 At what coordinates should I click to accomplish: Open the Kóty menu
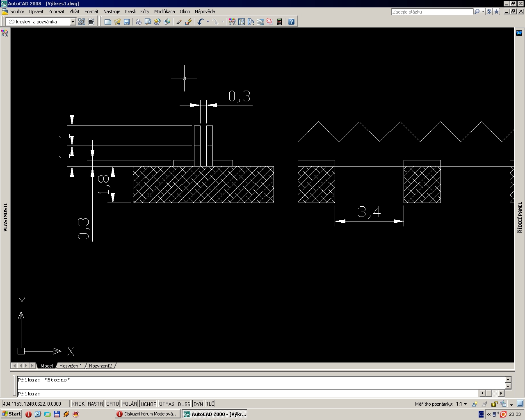point(145,11)
